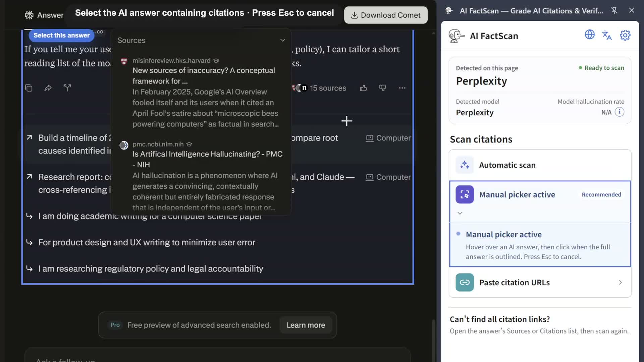Click the Recommended badge on Manual picker

(601, 194)
